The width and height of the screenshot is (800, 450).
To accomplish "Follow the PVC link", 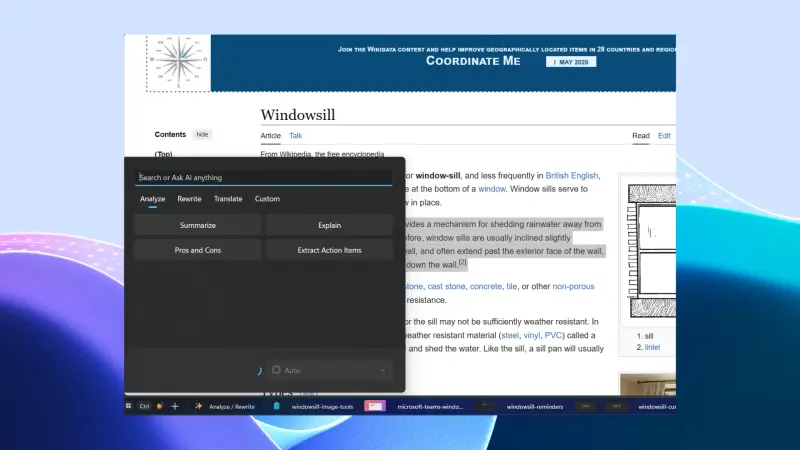I will [553, 335].
